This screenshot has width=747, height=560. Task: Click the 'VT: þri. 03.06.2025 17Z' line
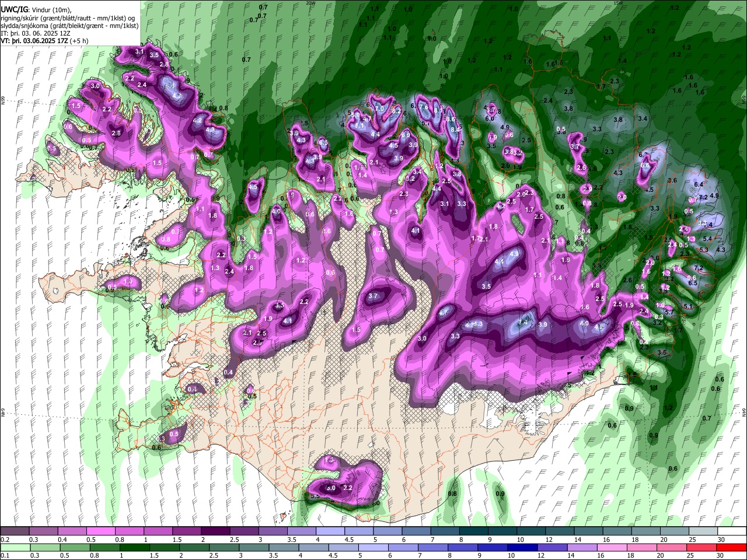pos(34,41)
